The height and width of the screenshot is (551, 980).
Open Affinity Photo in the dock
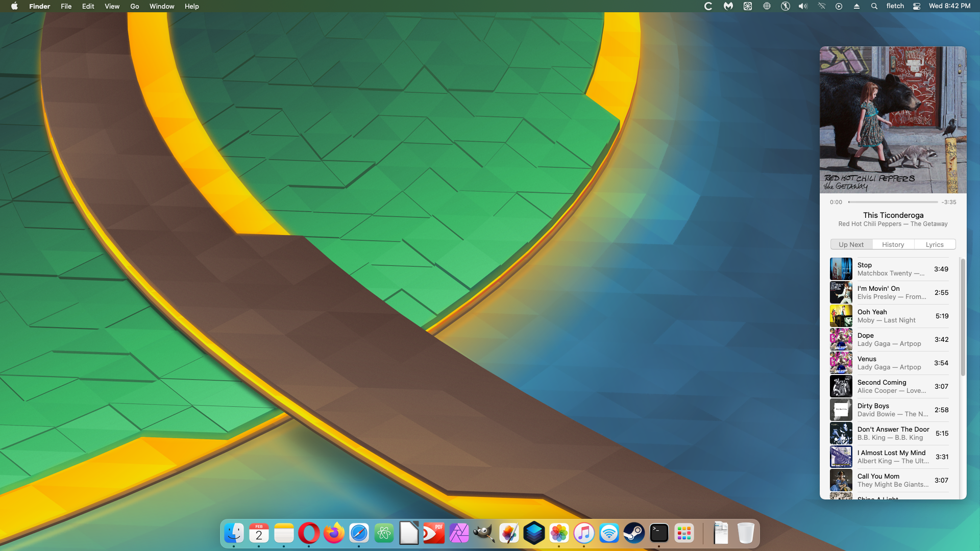click(458, 534)
